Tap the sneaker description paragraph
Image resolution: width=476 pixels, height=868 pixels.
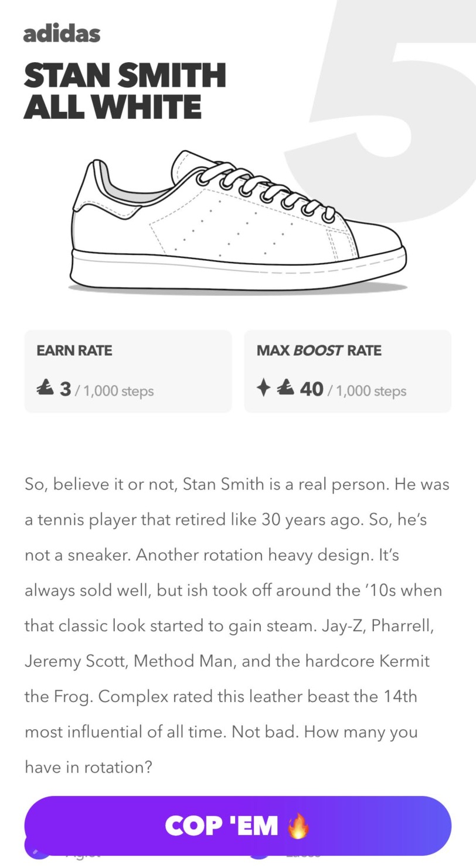[237, 625]
